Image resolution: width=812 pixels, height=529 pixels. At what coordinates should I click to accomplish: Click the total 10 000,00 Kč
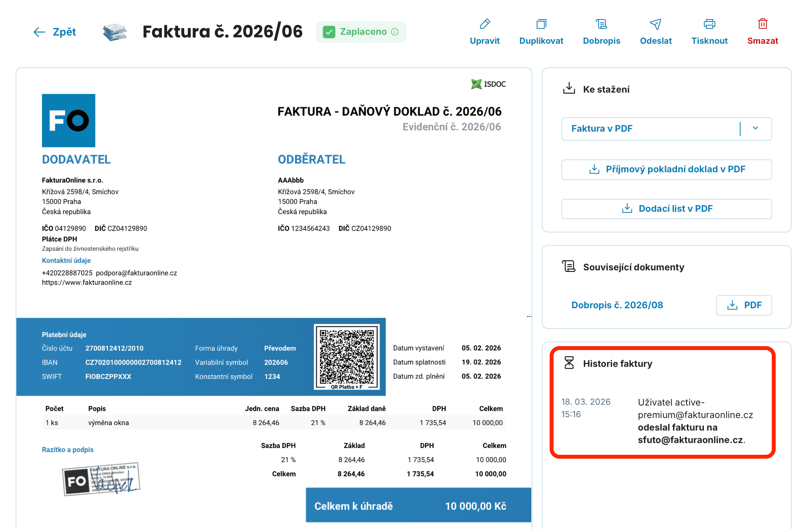click(475, 506)
